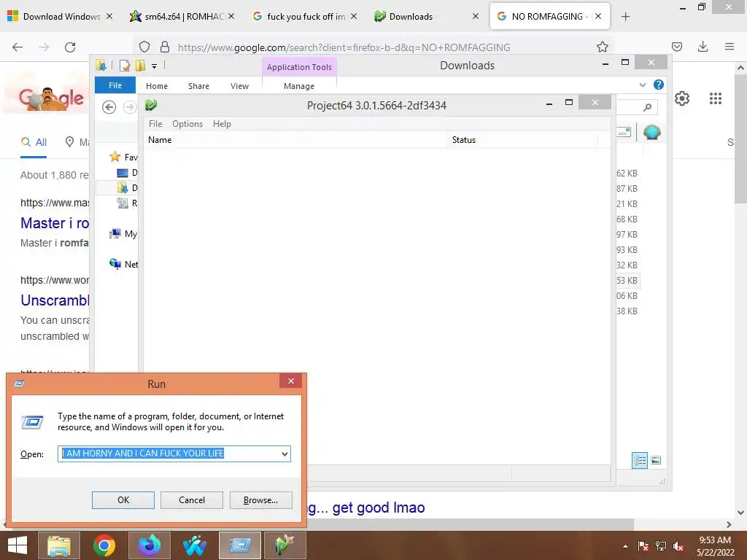Screen dimensions: 747x560
Task: Click the Firefox address bar URL
Action: [x=344, y=47]
